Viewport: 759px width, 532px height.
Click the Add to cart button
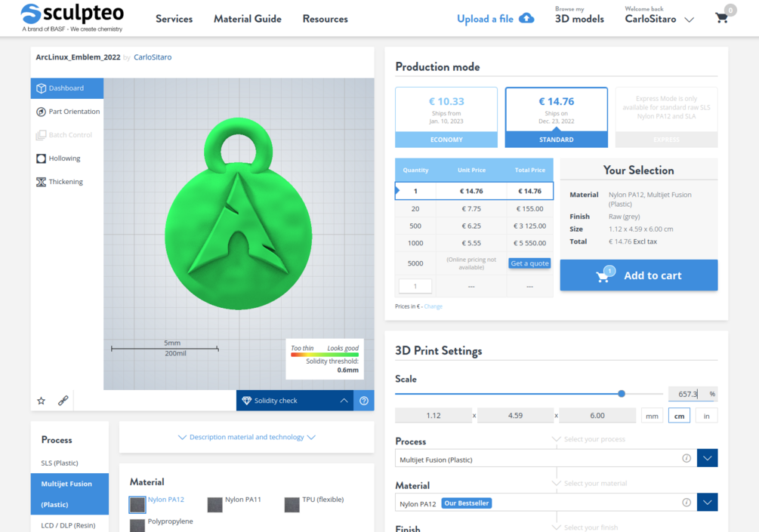[x=639, y=275]
